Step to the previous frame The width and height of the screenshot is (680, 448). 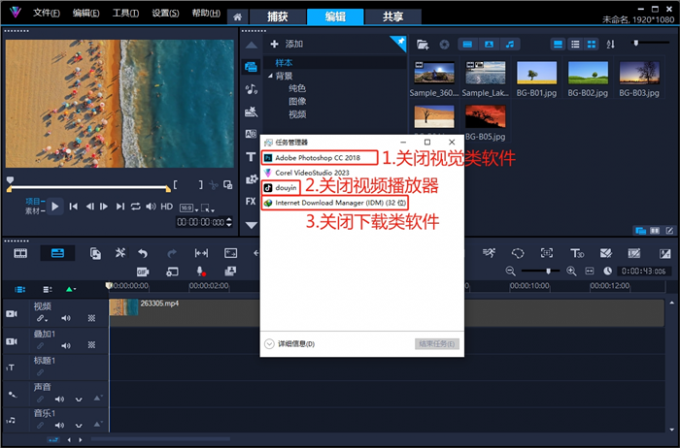[90, 207]
